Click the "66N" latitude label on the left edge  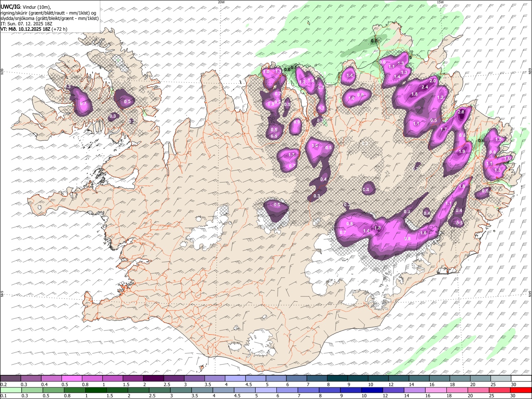click(x=2, y=72)
